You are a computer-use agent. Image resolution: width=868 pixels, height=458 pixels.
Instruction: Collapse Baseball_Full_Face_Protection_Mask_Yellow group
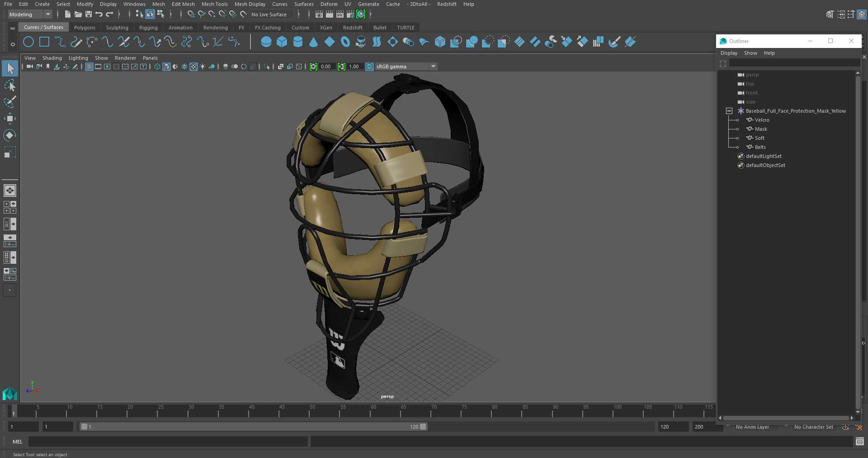(x=729, y=111)
